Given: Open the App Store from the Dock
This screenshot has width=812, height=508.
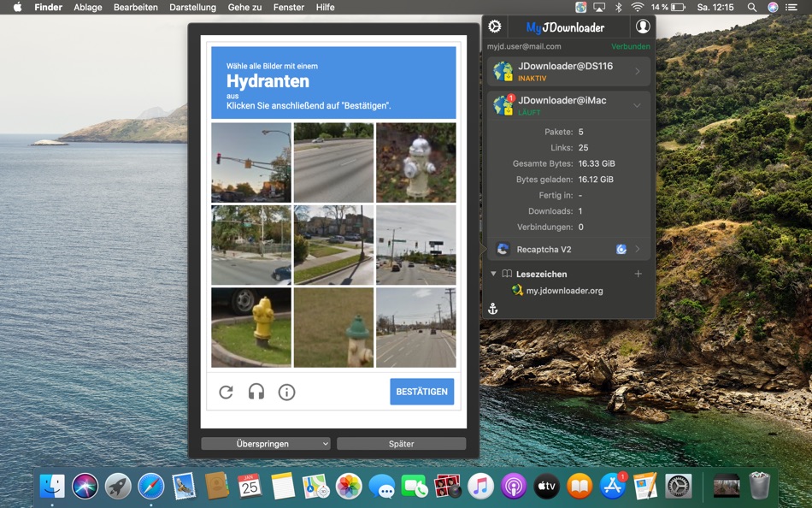Looking at the screenshot, I should [613, 487].
